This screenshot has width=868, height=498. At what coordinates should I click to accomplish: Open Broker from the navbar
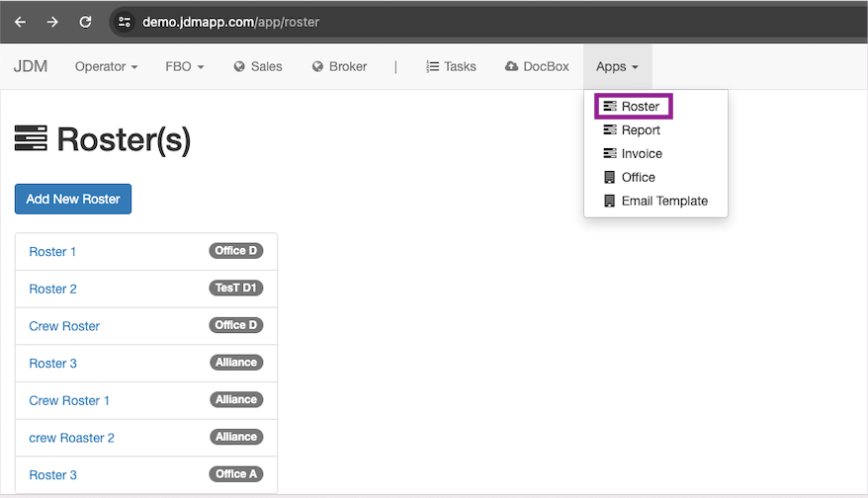[x=339, y=67]
